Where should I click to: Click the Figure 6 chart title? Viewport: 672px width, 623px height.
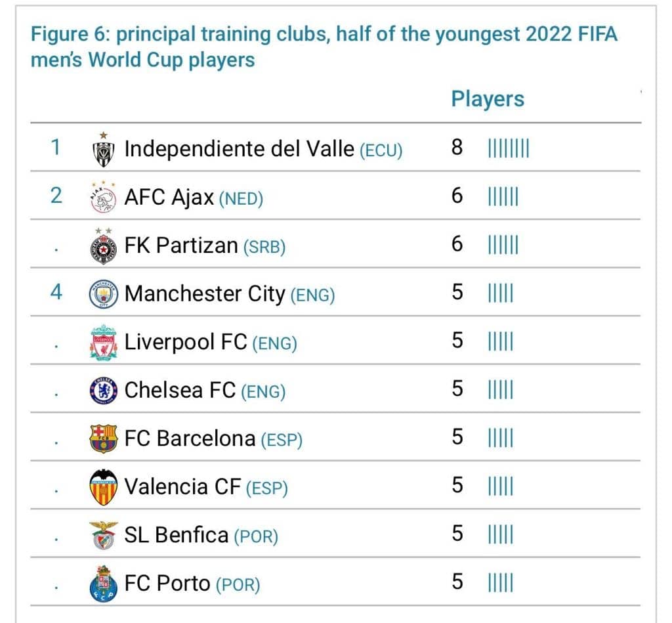click(x=324, y=47)
